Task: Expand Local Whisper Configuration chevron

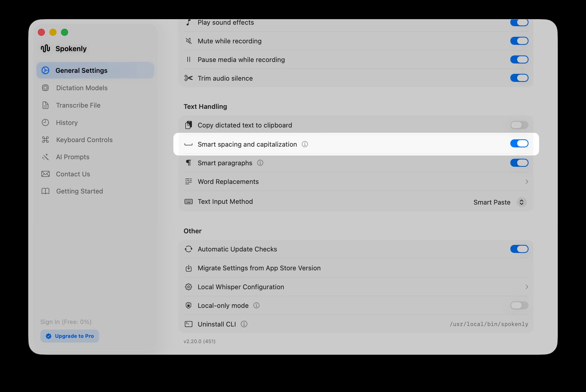Action: (526, 287)
